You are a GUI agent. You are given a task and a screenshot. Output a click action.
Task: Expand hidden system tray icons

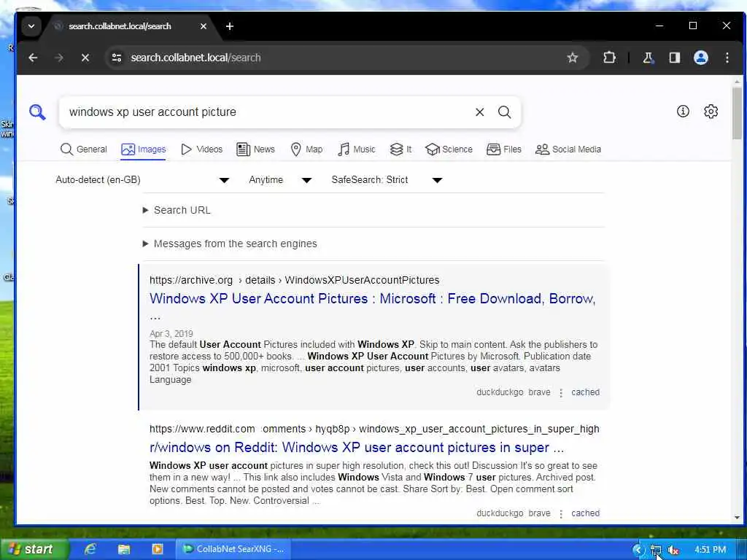(637, 550)
